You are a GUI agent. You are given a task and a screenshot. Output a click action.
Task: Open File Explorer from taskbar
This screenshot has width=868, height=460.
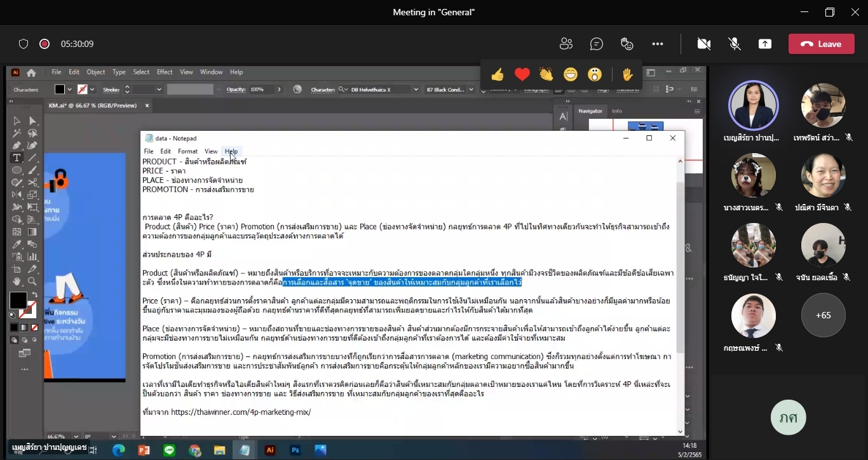point(219,450)
